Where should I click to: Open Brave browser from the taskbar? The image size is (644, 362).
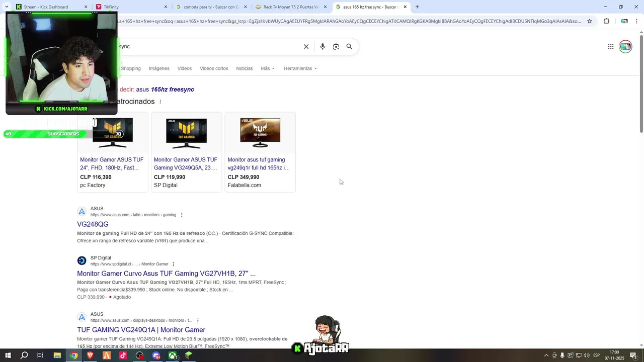90,355
